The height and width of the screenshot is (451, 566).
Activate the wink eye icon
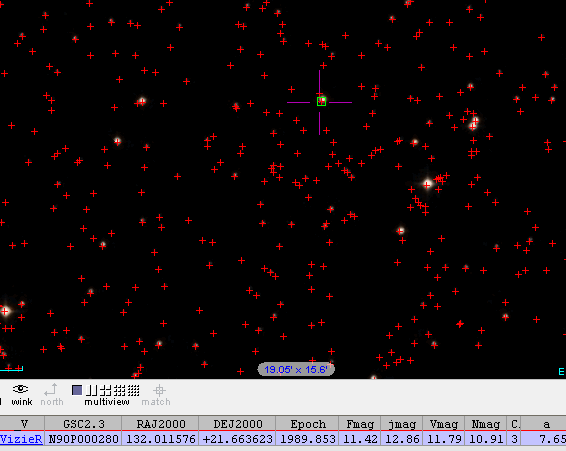[x=21, y=389]
